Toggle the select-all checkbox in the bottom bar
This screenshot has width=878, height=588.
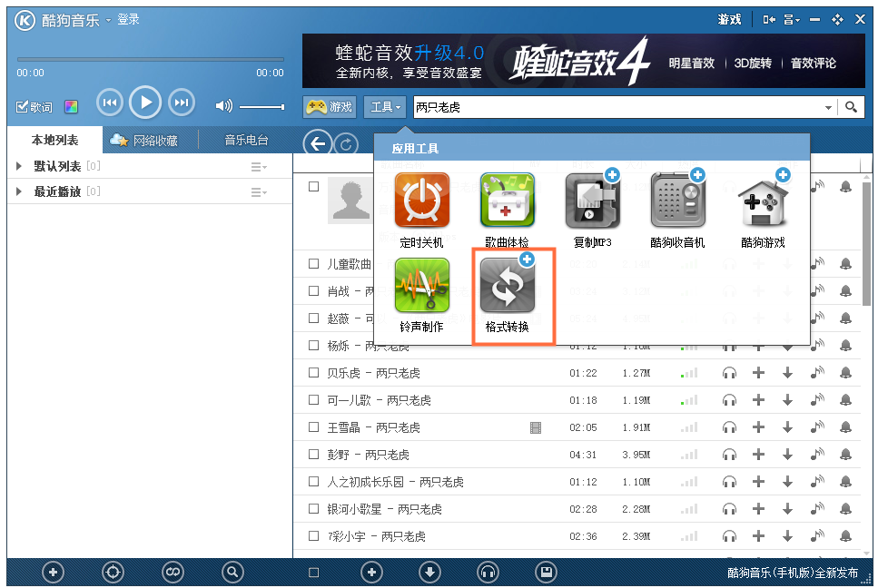[314, 573]
